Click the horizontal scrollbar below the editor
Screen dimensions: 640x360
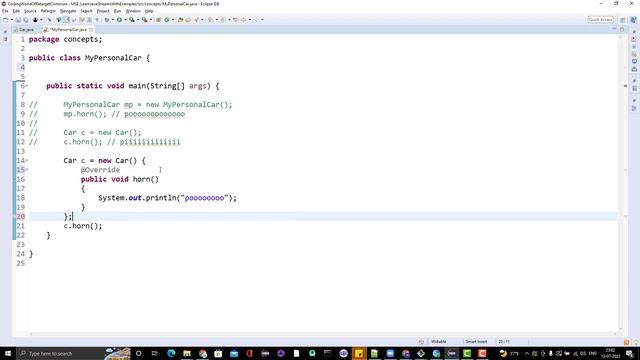pyautogui.click(x=322, y=334)
